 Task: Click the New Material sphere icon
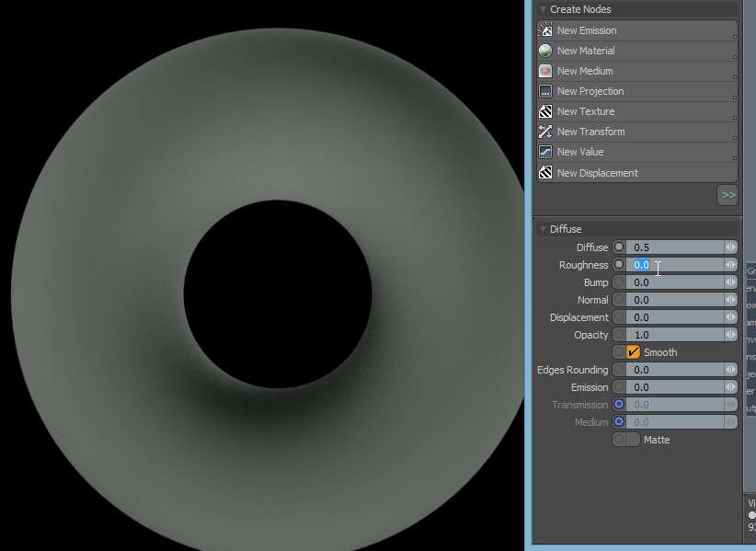[x=545, y=51]
